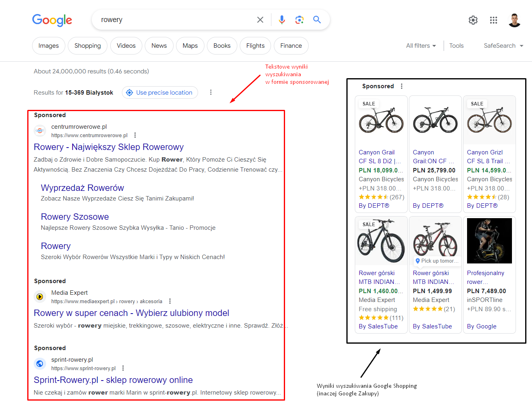Open Profesjonalny rower inSPORTline image

(490, 241)
